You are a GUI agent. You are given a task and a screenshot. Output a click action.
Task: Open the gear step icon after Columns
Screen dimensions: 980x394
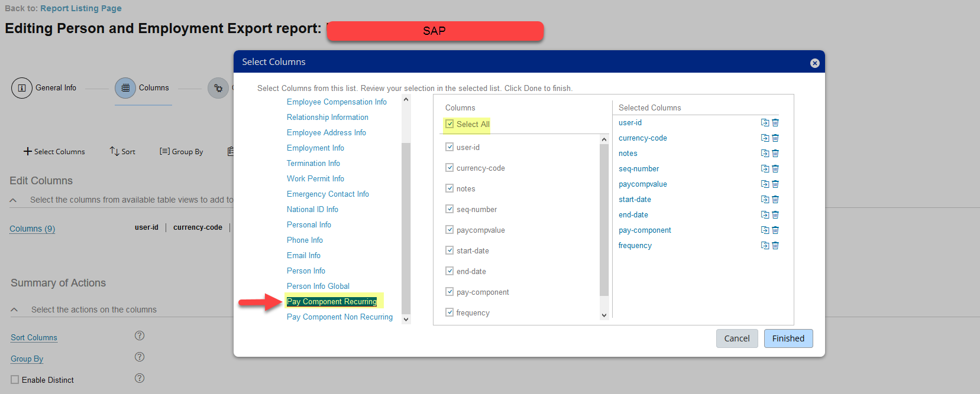218,88
